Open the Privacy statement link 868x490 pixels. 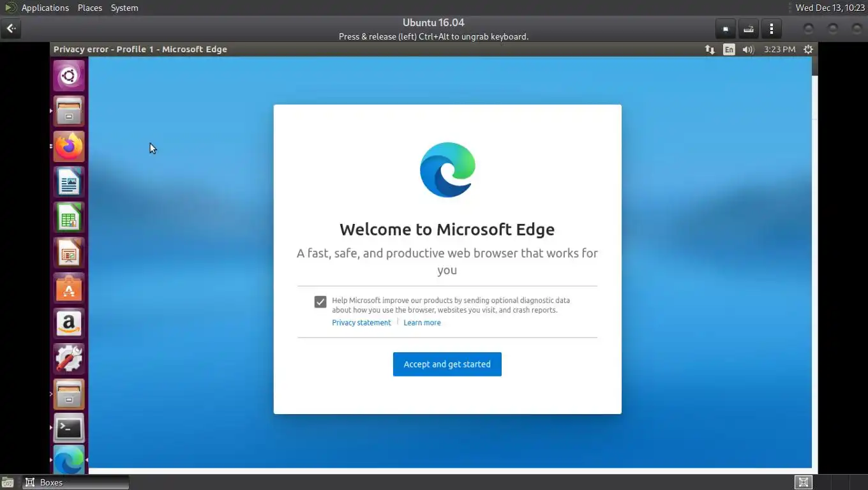(361, 322)
